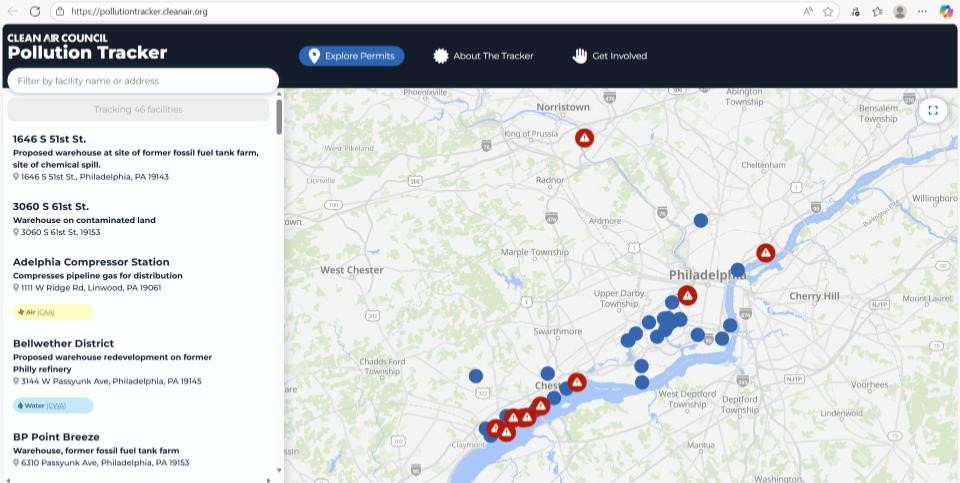This screenshot has height=483, width=960.
Task: Open the Bellwether District facility listing
Action: tap(63, 343)
